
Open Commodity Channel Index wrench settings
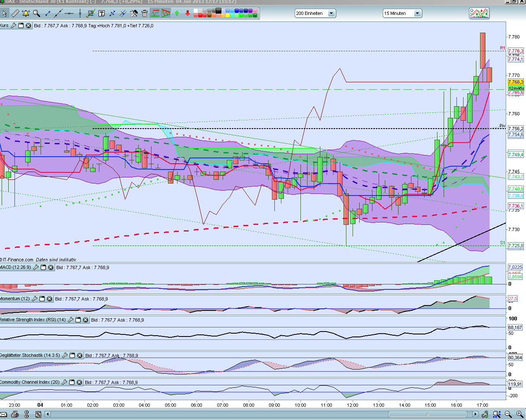[x=64, y=382]
